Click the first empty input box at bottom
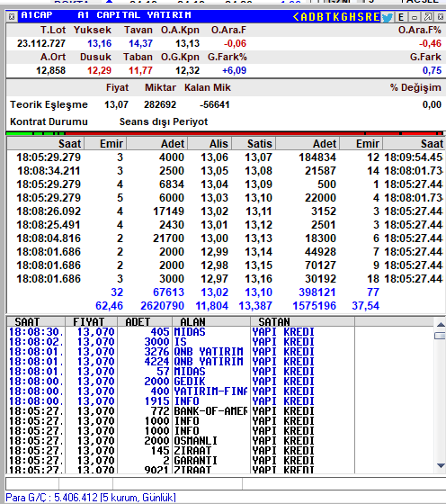Image resolution: width=446 pixels, height=504 pixels. coord(32,483)
